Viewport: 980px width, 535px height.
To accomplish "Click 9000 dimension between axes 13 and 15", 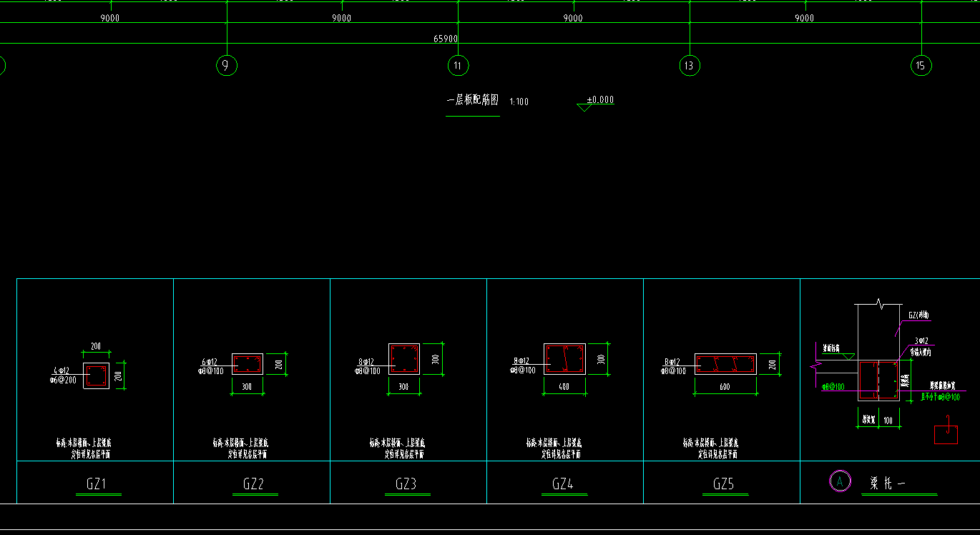I will click(x=805, y=19).
